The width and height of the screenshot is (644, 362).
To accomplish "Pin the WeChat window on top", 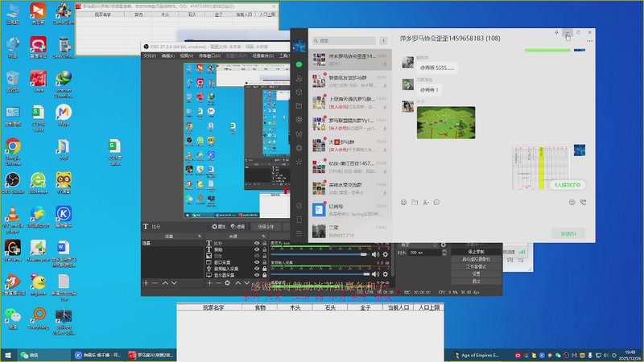I will pos(556,32).
